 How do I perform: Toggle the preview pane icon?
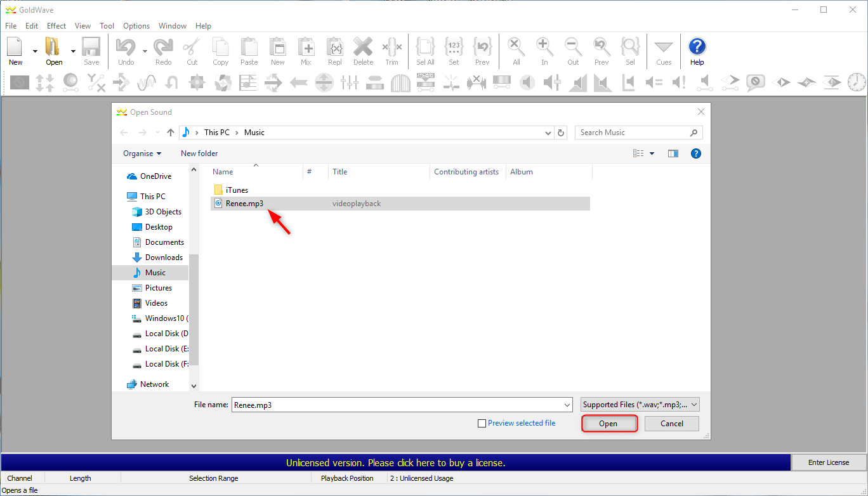[673, 153]
